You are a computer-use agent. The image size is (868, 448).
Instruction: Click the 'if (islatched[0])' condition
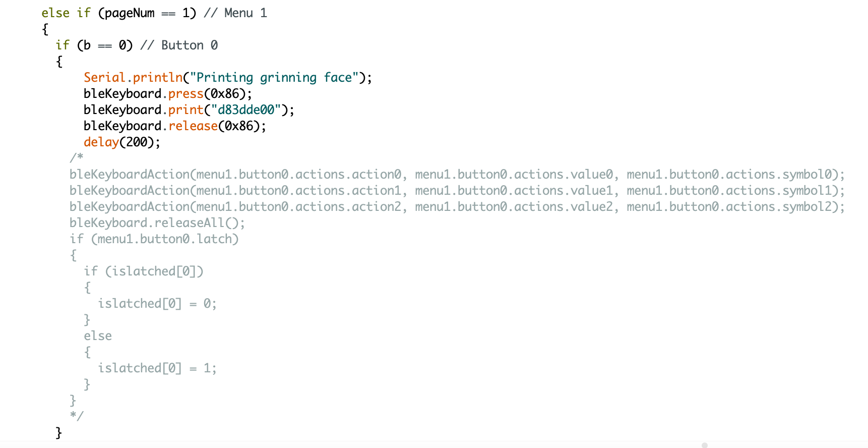[x=144, y=271]
